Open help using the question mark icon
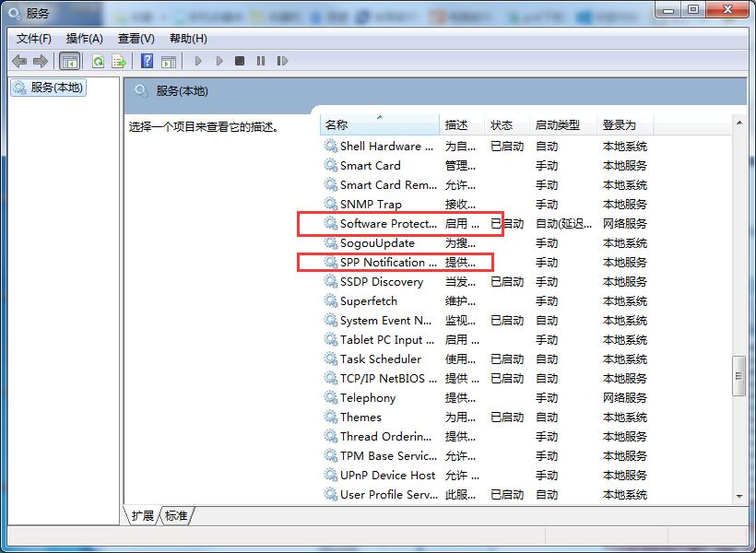The image size is (756, 553). (148, 61)
